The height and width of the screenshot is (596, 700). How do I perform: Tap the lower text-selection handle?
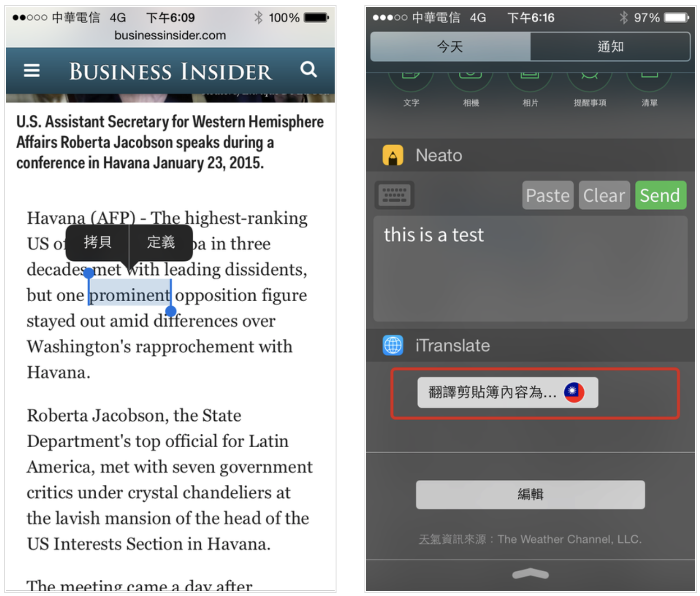171,311
